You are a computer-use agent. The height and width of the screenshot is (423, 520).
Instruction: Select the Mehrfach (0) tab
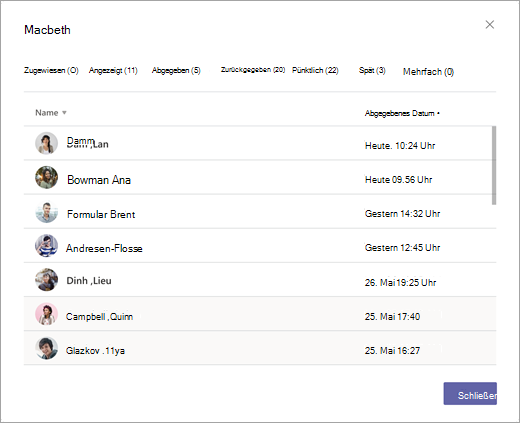(x=428, y=72)
